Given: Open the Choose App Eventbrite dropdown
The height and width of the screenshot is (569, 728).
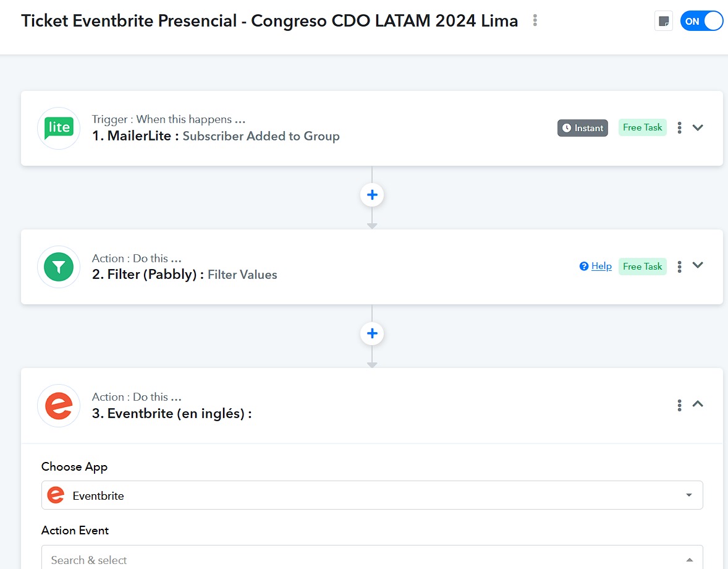Looking at the screenshot, I should (372, 495).
